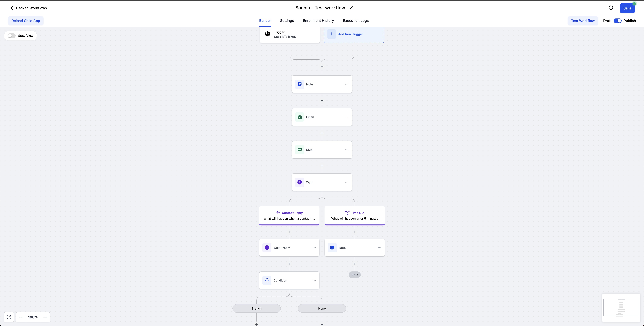Click the zoom in plus icon

tap(21, 317)
